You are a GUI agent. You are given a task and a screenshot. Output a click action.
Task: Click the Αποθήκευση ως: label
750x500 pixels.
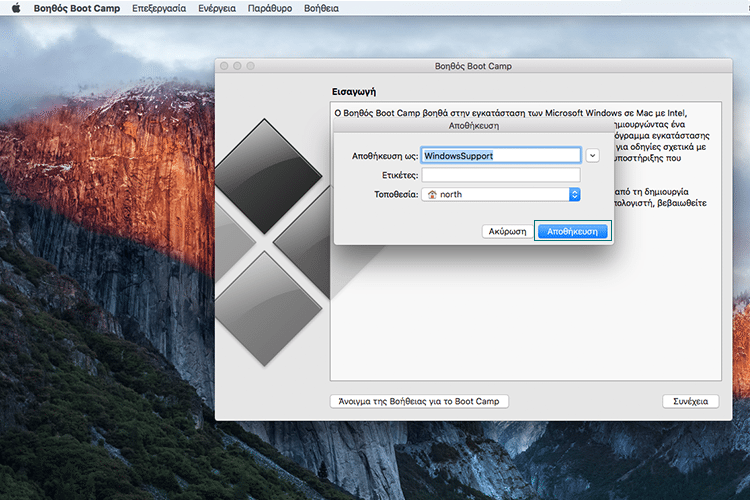point(385,156)
